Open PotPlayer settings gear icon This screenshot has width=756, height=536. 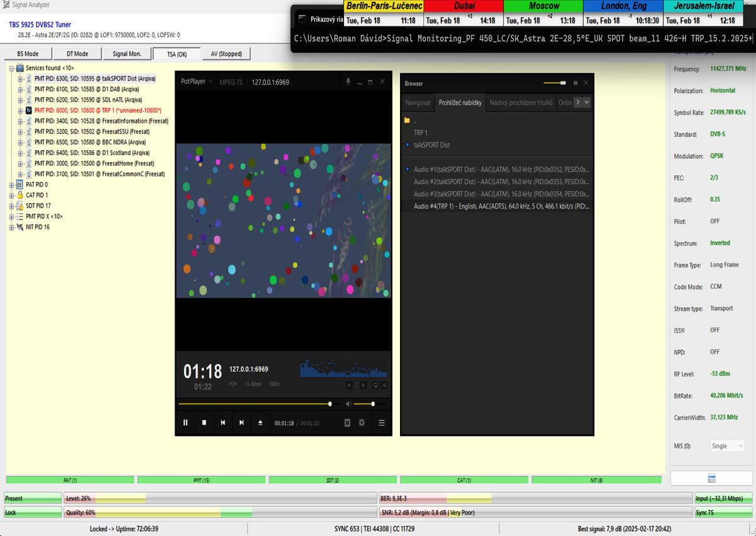[362, 422]
